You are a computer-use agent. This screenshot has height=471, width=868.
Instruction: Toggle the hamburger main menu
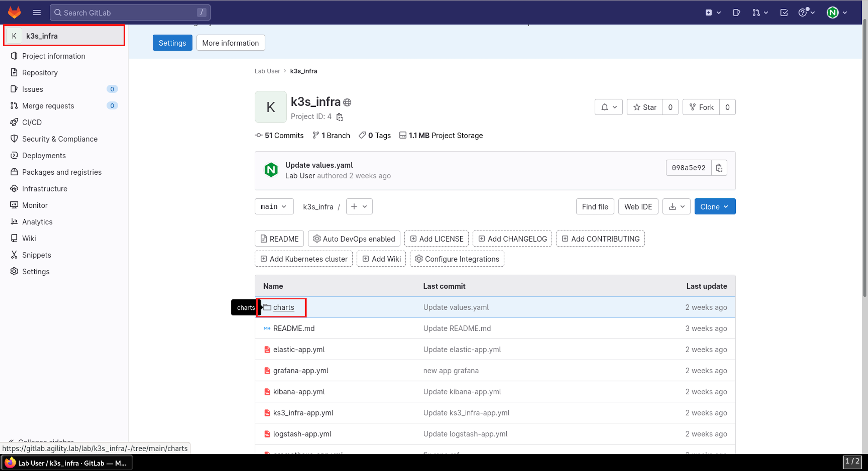[x=37, y=12]
